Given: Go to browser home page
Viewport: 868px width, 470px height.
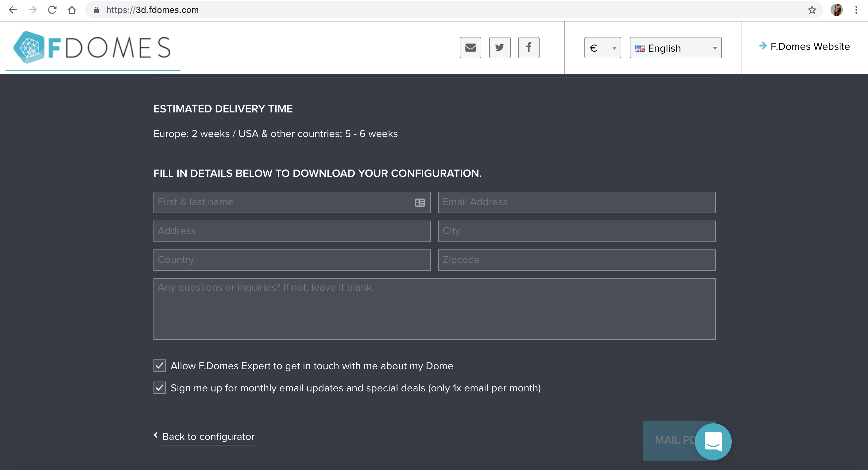Looking at the screenshot, I should tap(72, 10).
